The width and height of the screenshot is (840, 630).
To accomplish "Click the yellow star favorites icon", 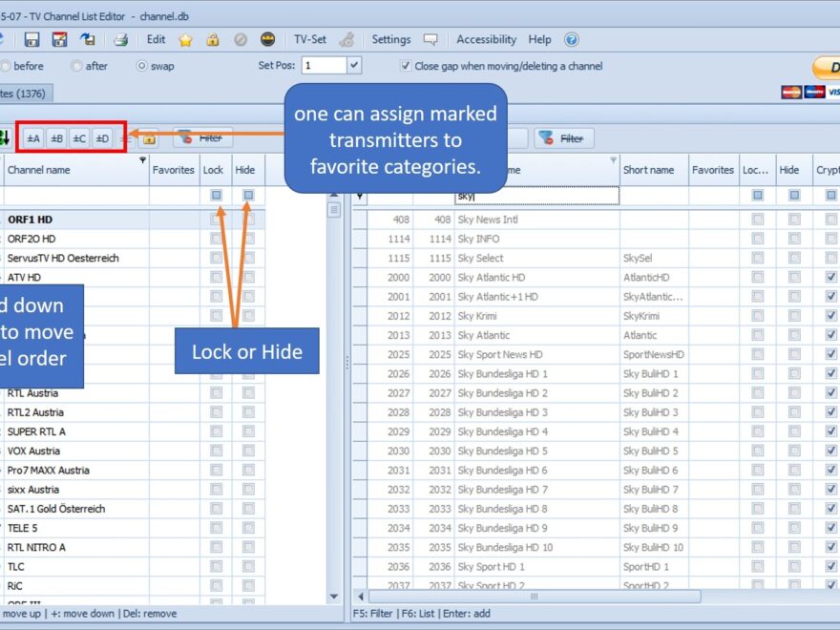I will pyautogui.click(x=185, y=40).
